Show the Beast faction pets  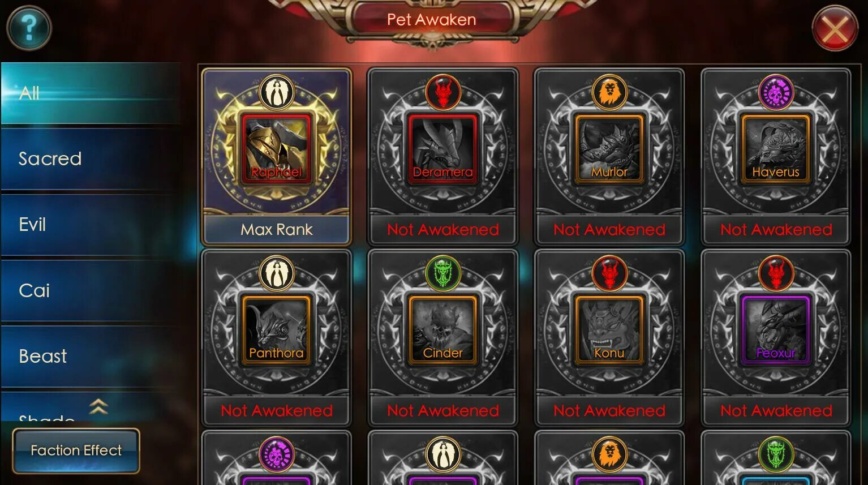pos(91,357)
